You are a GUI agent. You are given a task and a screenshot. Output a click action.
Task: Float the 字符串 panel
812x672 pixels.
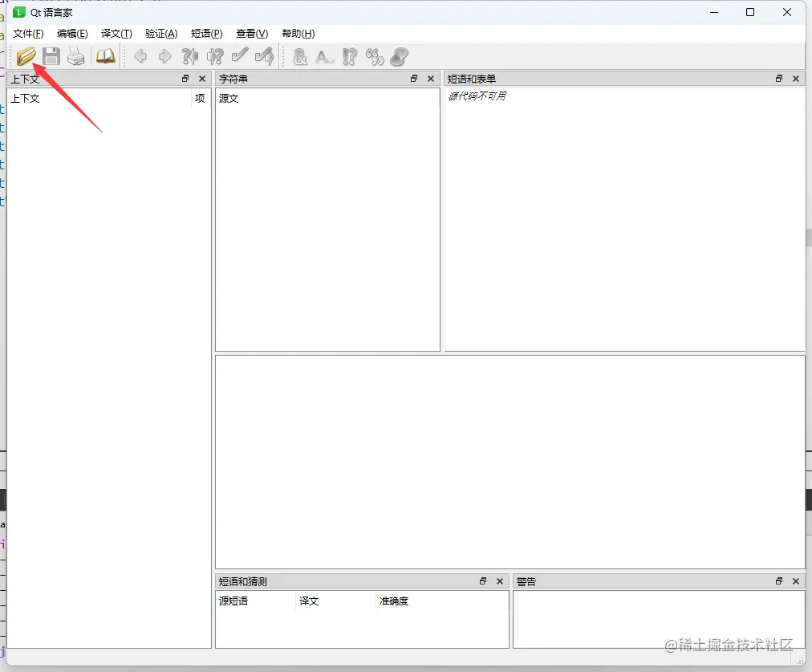click(x=414, y=78)
